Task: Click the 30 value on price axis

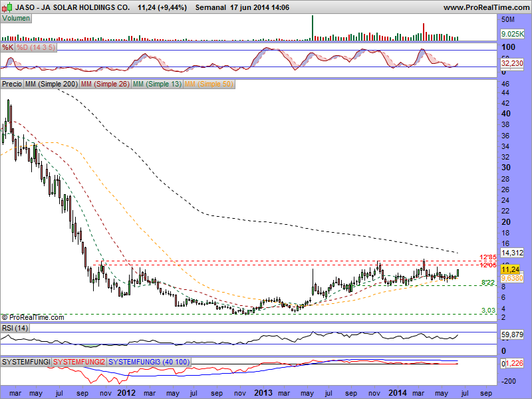Action: coord(506,168)
